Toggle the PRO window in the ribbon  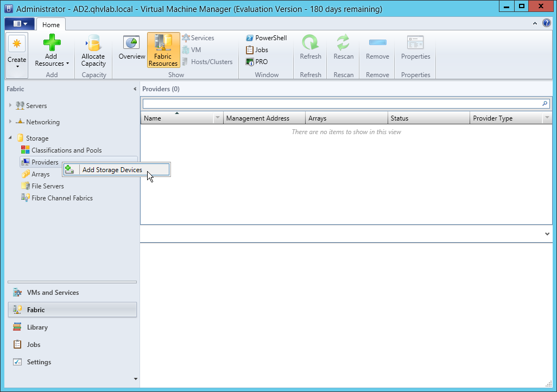(x=257, y=62)
